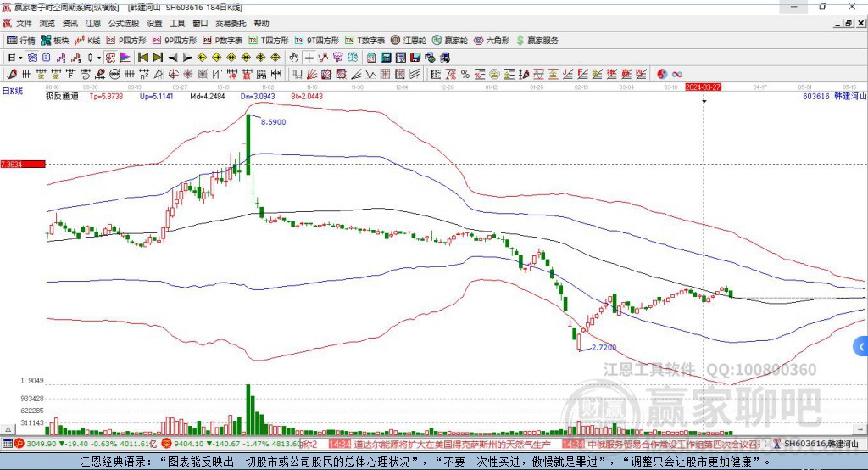Open the 江恩 menu

pyautogui.click(x=93, y=23)
